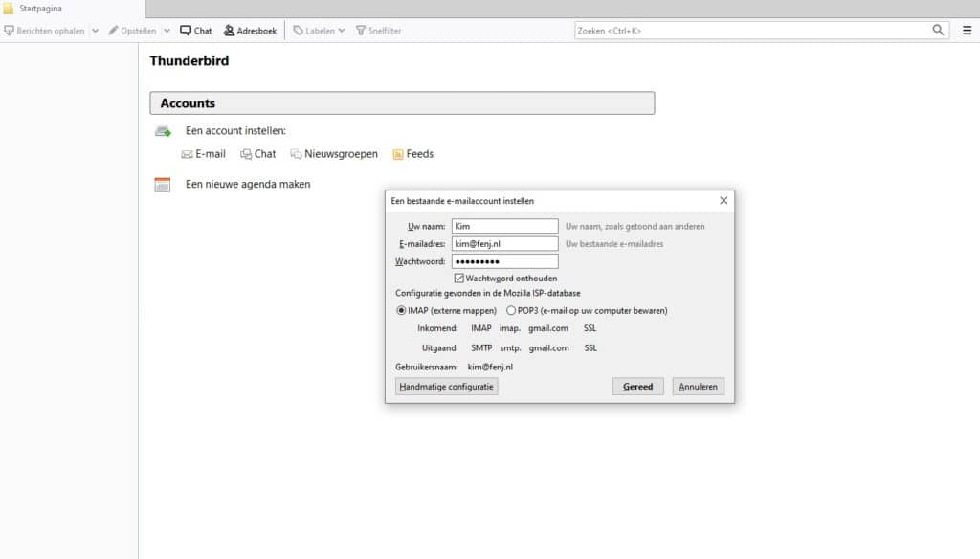Select the IMAP (externe mappen) option
The width and height of the screenshot is (980, 559).
coord(401,311)
